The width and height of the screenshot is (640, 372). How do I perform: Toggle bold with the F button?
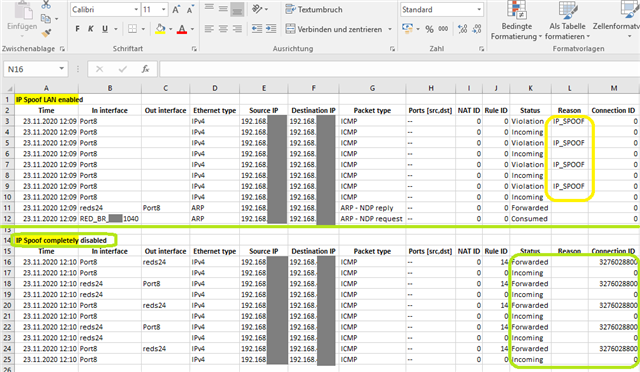pyautogui.click(x=77, y=29)
